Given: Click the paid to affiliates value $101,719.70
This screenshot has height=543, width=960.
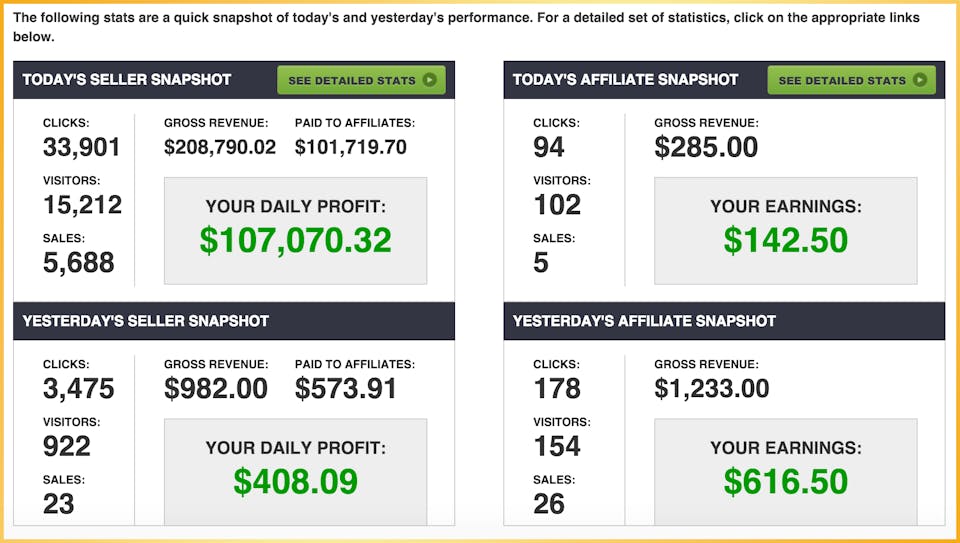Looking at the screenshot, I should pos(351,148).
